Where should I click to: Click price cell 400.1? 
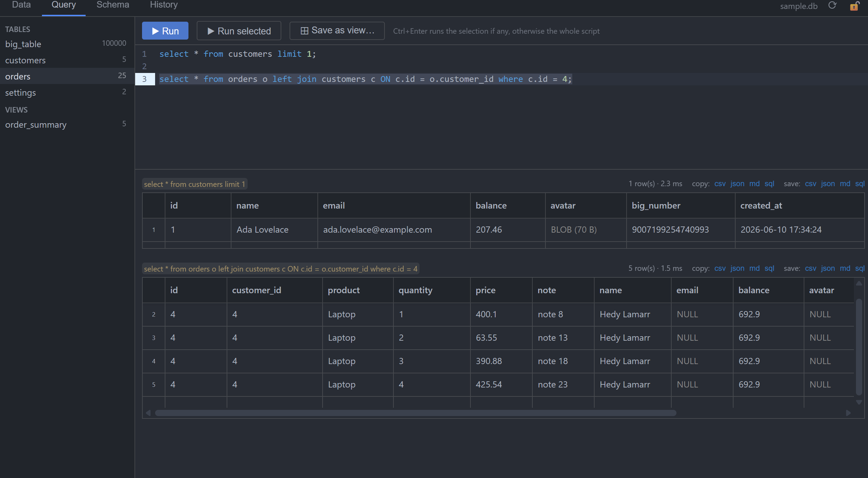[501, 314]
